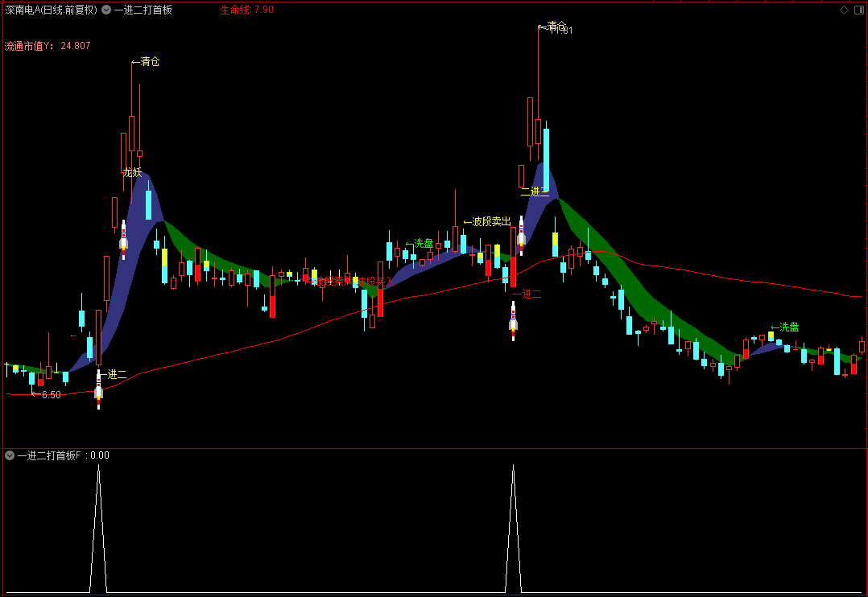
Task: Click the 一进二打首板F : 0.00 sub-chart label
Action: [63, 455]
